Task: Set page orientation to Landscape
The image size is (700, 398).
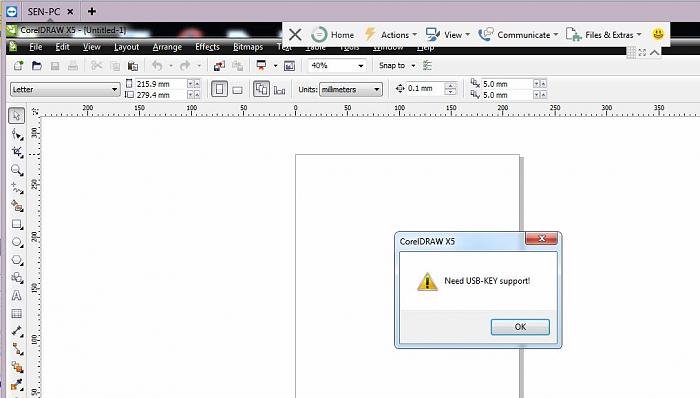Action: coord(238,90)
